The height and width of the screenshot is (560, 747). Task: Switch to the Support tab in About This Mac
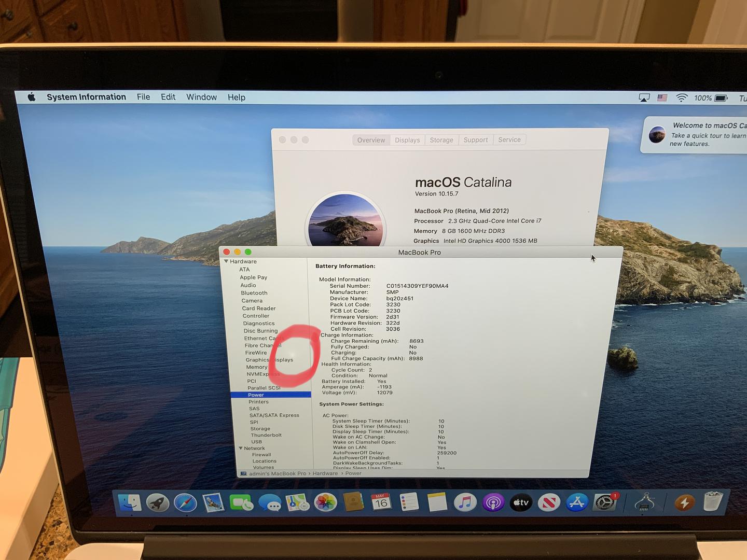476,140
